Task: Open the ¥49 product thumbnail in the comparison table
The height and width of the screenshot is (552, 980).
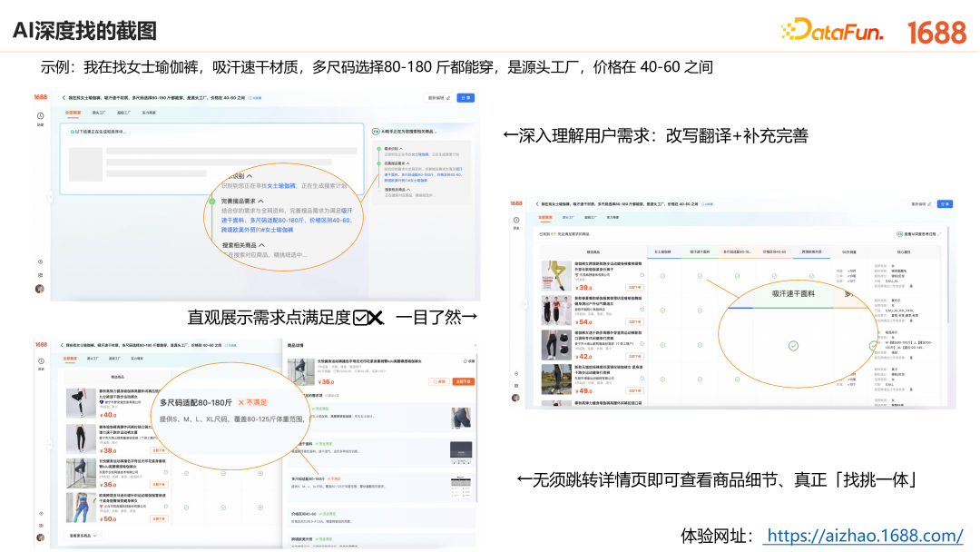Action: coord(556,379)
